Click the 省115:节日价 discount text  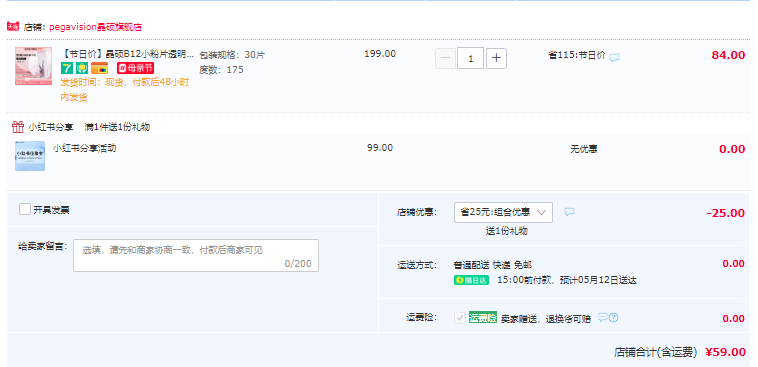(x=577, y=55)
